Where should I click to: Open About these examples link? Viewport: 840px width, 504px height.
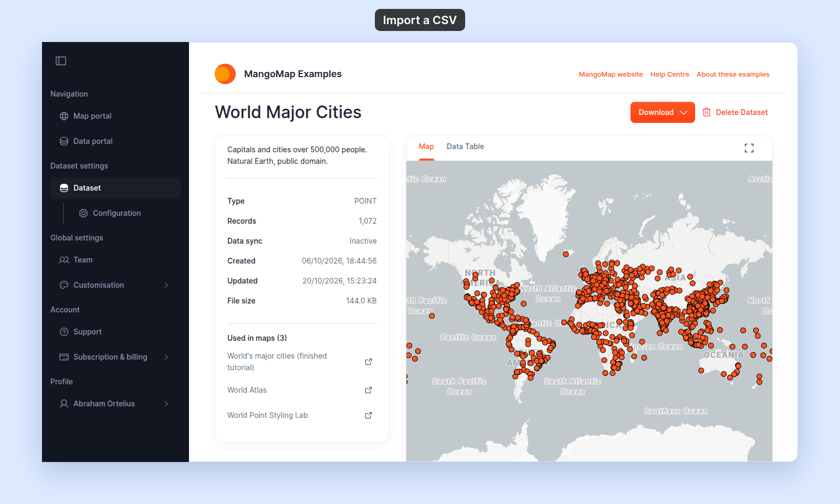click(x=733, y=75)
